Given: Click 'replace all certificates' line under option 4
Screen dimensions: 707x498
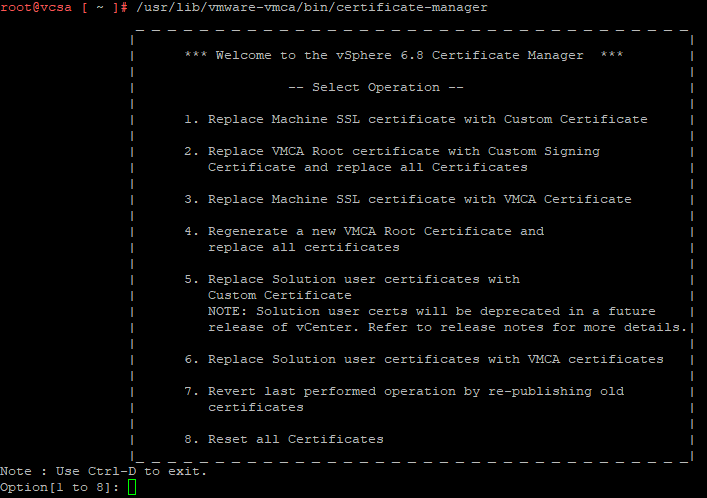Looking at the screenshot, I should point(303,248).
